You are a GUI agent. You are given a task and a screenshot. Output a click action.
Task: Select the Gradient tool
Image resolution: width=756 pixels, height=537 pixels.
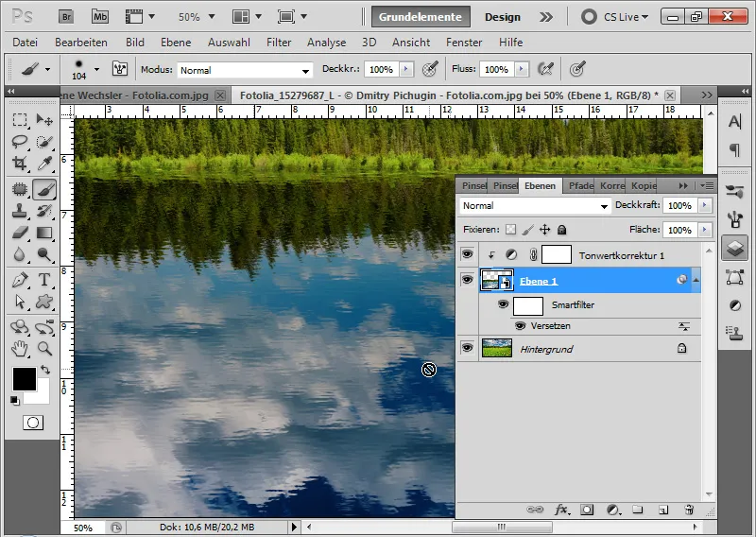point(44,233)
